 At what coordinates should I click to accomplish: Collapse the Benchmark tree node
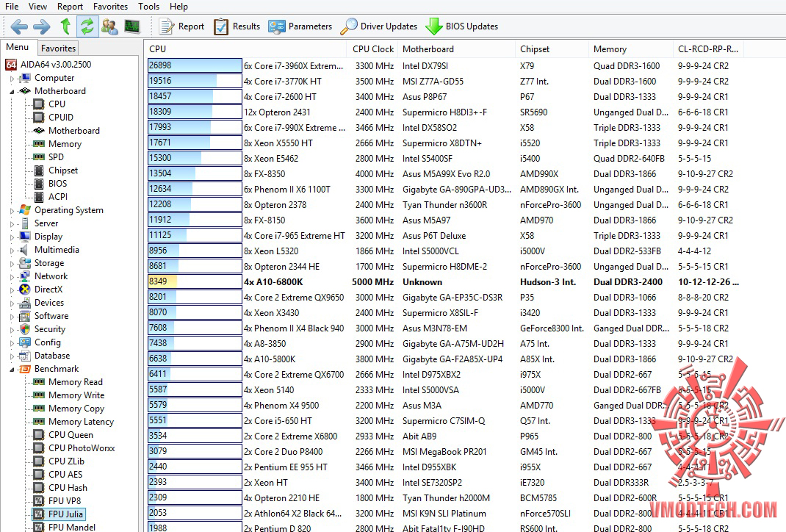[x=12, y=369]
